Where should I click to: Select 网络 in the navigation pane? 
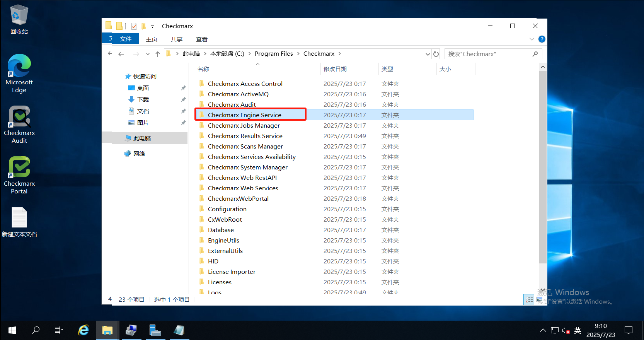tap(139, 154)
